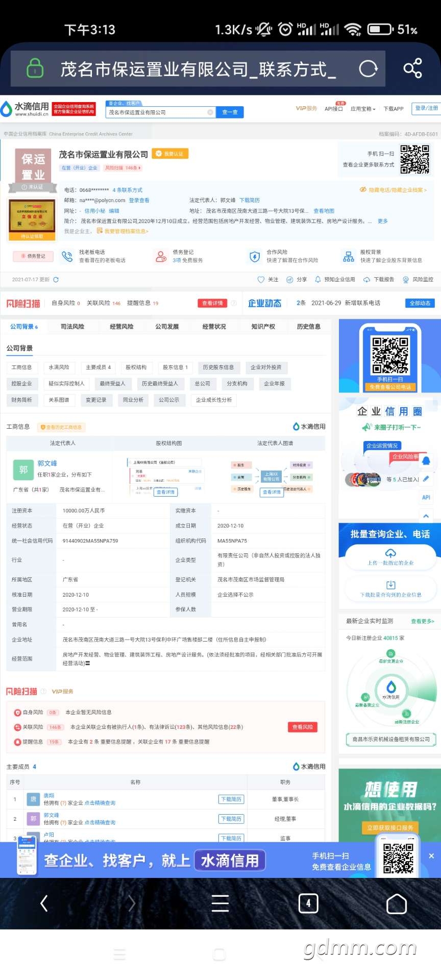Tap the browser share icon
Viewport: 441px width, 980px height.
pyautogui.click(x=412, y=68)
